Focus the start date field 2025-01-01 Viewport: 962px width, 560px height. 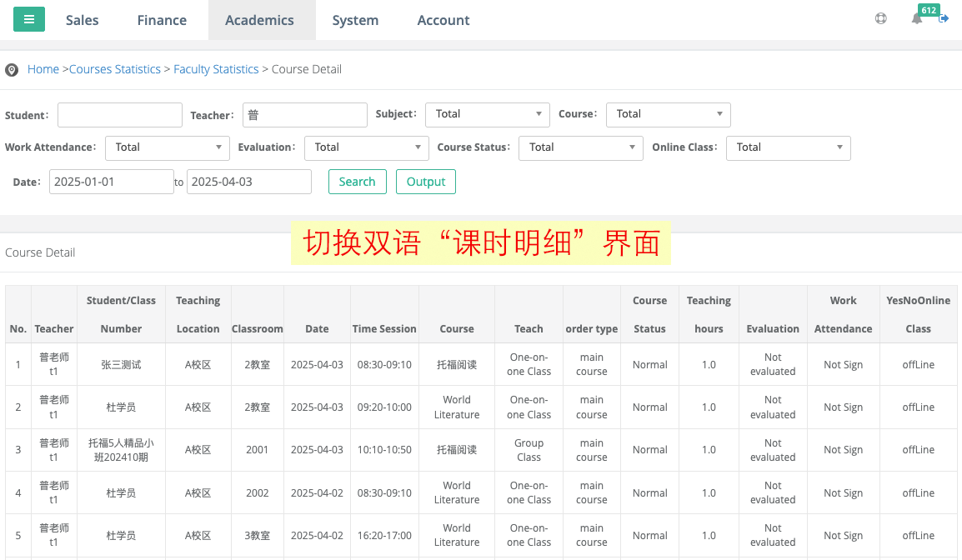(x=111, y=182)
